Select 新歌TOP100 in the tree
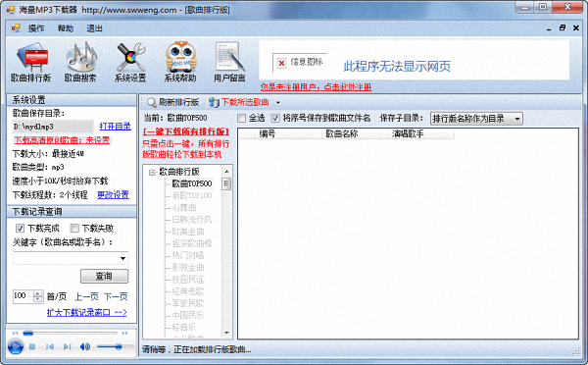588x365 pixels. pyautogui.click(x=192, y=195)
